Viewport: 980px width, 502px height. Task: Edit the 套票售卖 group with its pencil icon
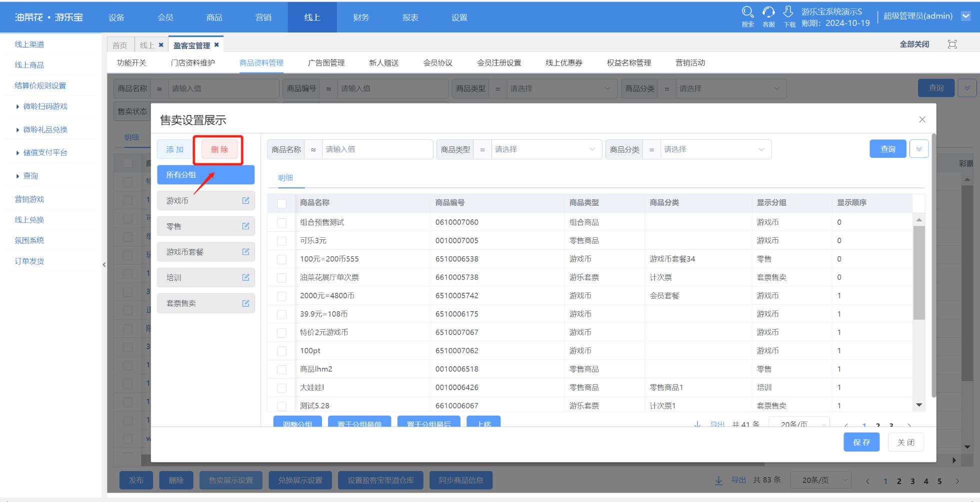pos(245,303)
